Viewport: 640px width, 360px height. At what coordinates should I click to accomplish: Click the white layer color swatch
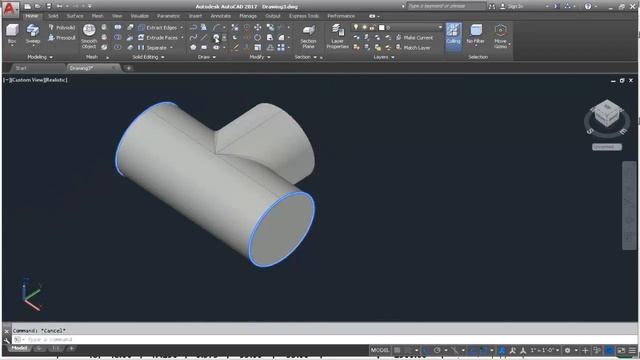[382, 27]
